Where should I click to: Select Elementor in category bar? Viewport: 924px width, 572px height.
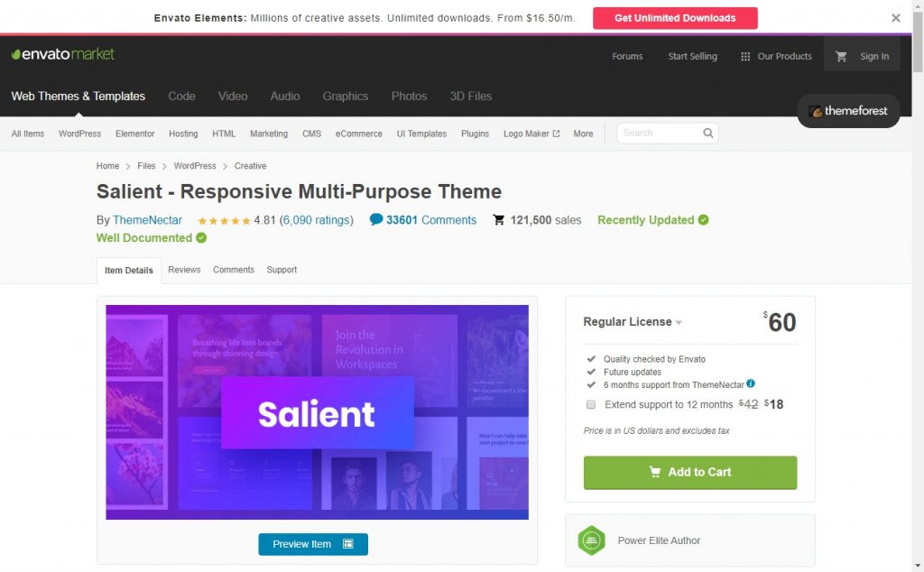click(135, 134)
